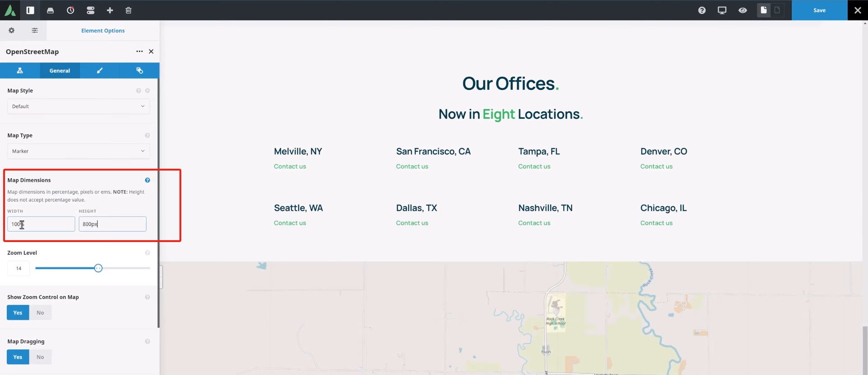This screenshot has height=375, width=868.
Task: Open the desktop responsive view icon
Action: [722, 10]
